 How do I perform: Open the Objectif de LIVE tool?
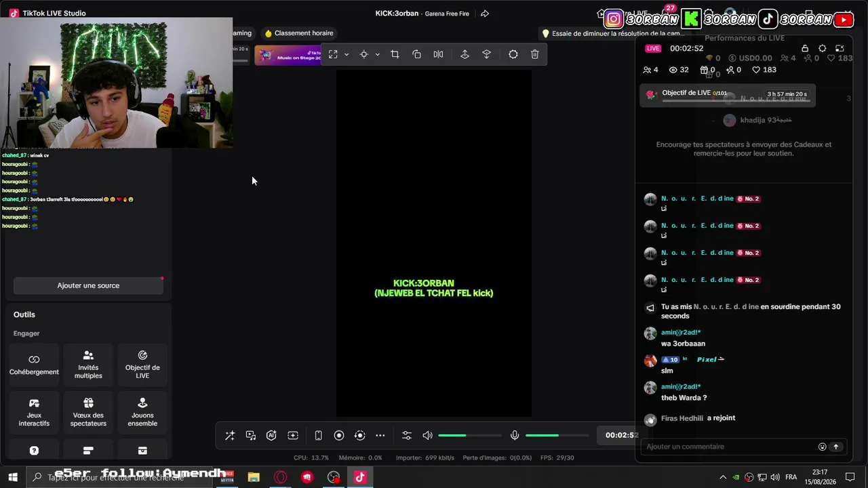tap(142, 365)
